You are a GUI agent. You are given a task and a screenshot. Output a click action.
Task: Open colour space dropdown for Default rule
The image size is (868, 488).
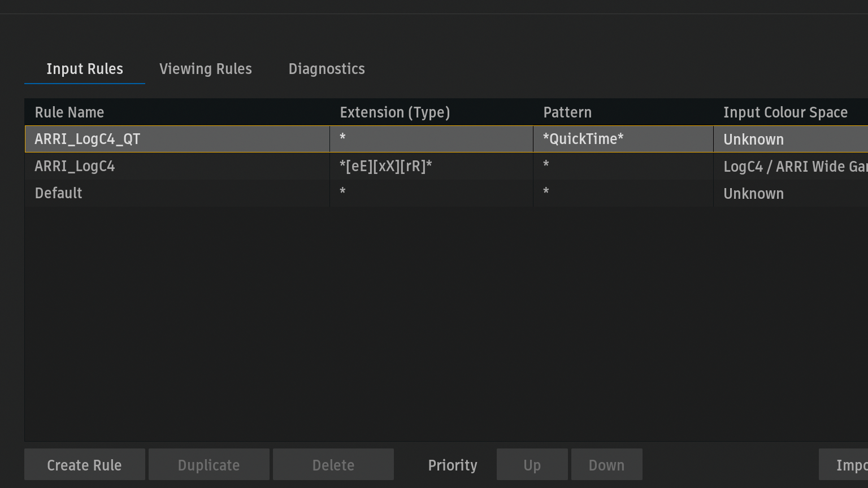pyautogui.click(x=790, y=193)
